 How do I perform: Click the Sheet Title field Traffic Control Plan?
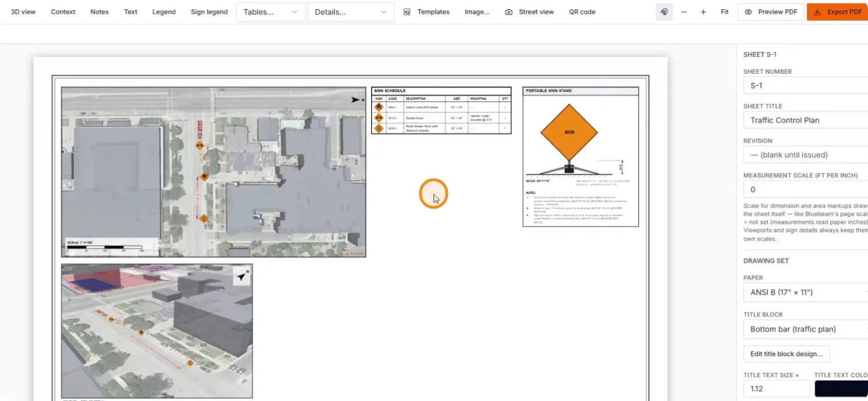[x=806, y=120]
